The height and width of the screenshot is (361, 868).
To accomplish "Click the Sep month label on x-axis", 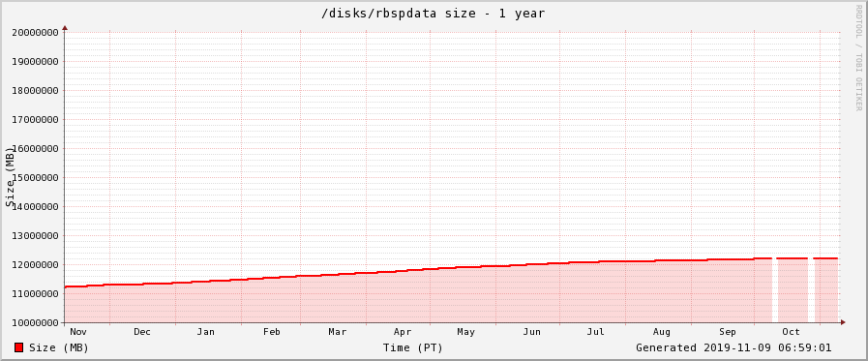I will point(728,332).
